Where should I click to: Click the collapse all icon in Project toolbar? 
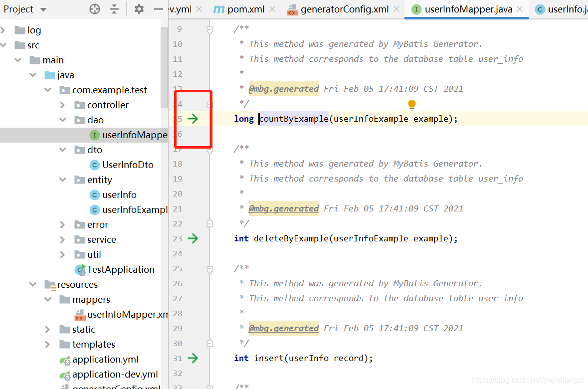114,9
